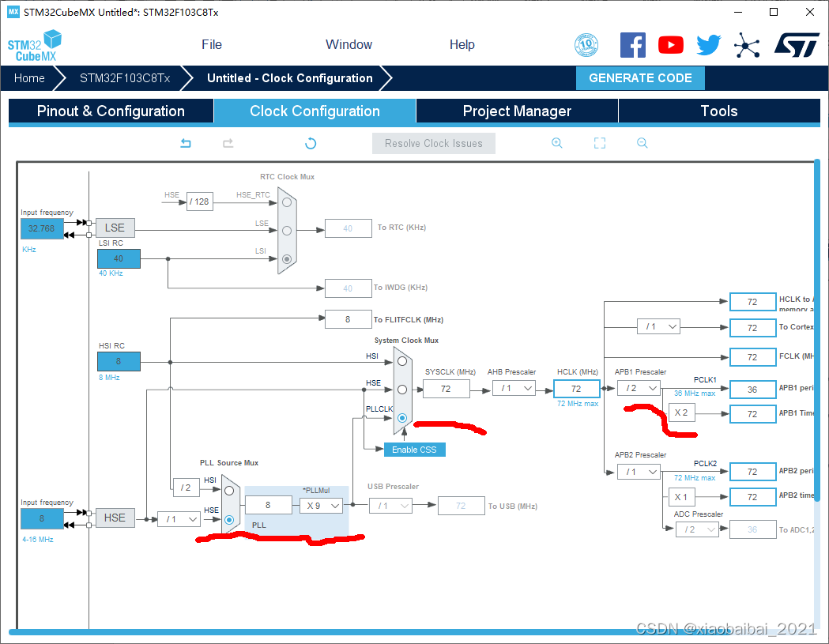Click the zoom out magnifier icon
The height and width of the screenshot is (644, 829).
point(642,143)
